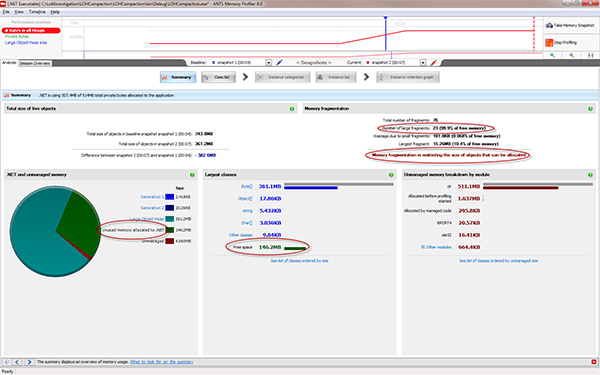The height and width of the screenshot is (375, 600).
Task: Expand Other modules in unmanaged breakdown
Action: coord(422,247)
